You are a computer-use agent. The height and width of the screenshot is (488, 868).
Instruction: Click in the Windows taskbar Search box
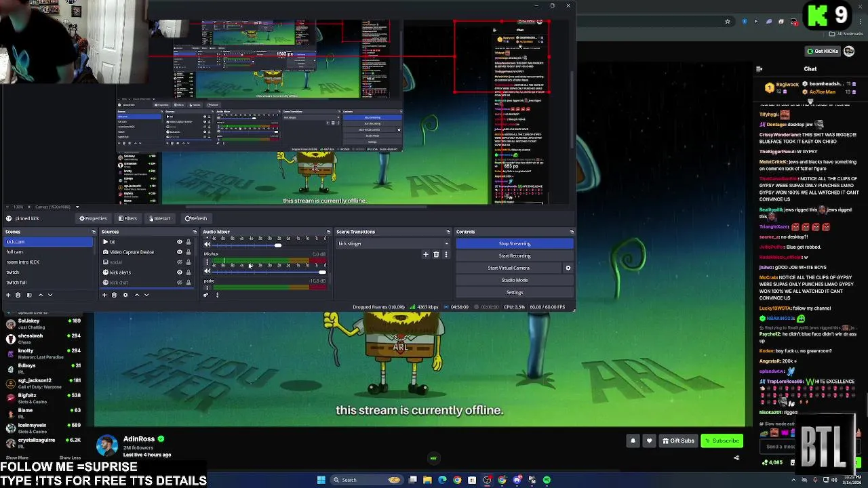(366, 480)
